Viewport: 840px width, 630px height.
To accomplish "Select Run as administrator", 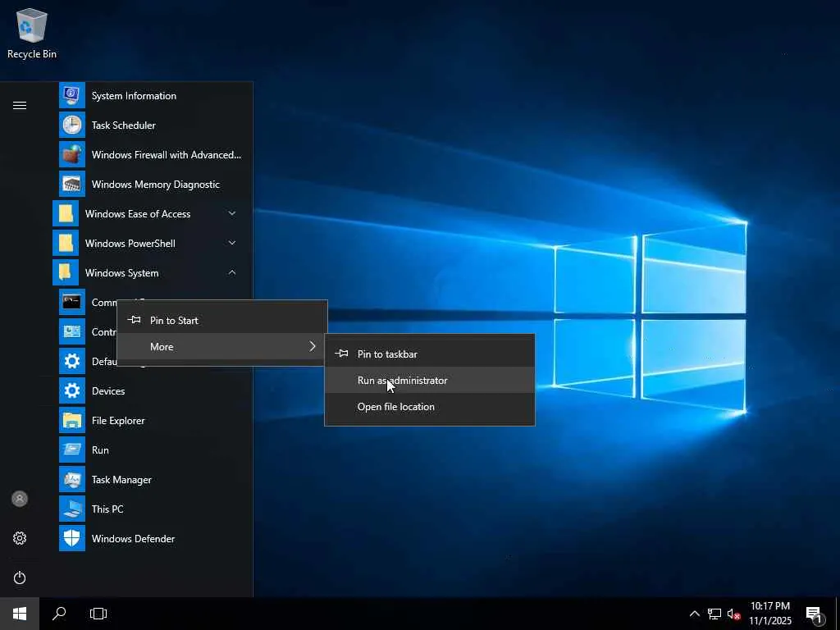I will 402,381.
